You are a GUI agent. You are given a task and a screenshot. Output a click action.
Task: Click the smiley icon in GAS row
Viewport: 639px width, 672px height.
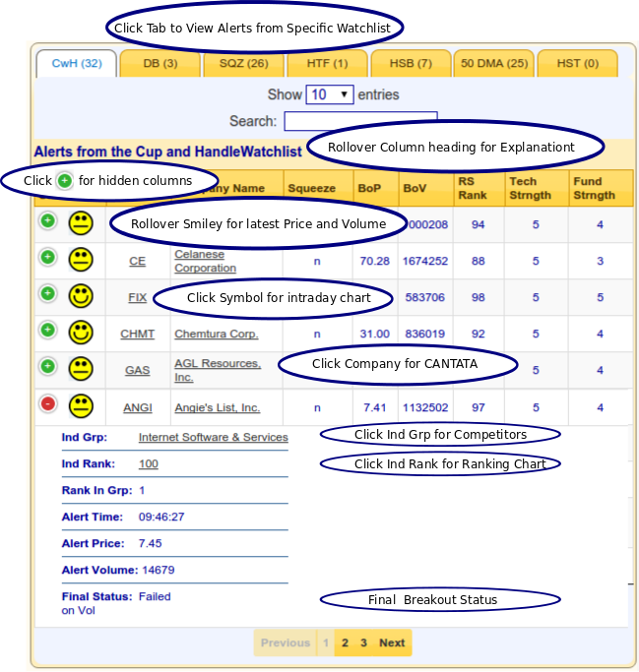coord(81,369)
